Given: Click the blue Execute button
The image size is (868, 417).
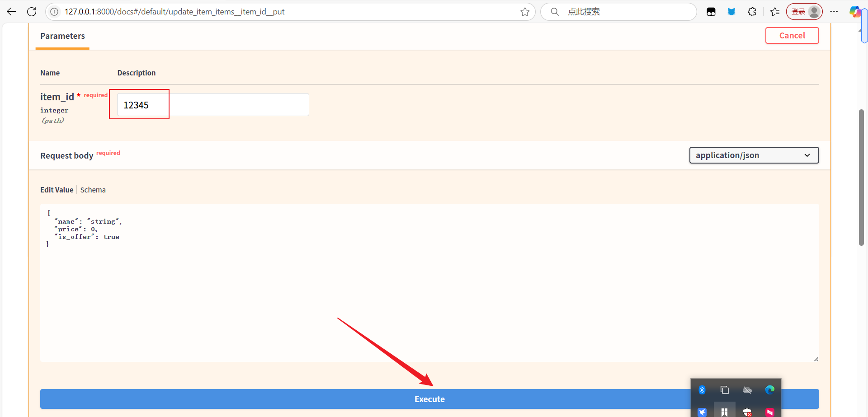Looking at the screenshot, I should pyautogui.click(x=429, y=399).
